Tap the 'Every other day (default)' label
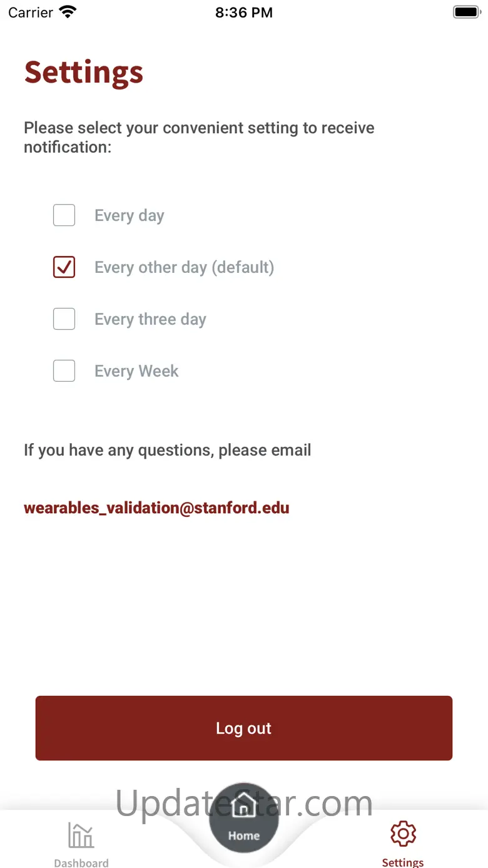 click(185, 267)
